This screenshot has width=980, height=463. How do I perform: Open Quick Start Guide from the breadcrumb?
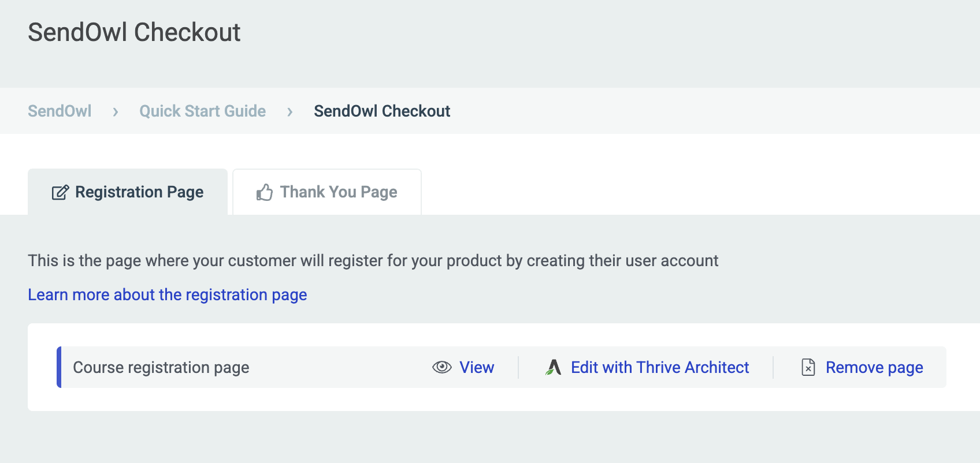pyautogui.click(x=202, y=111)
